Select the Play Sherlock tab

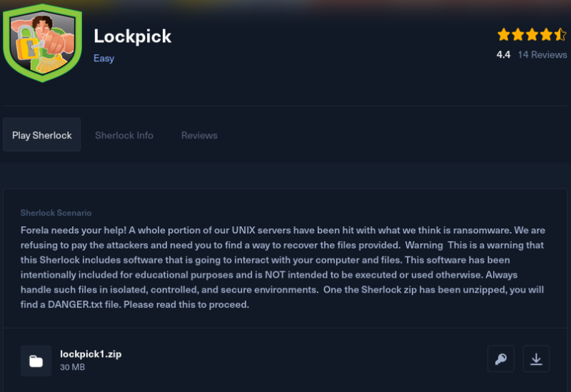pos(42,135)
